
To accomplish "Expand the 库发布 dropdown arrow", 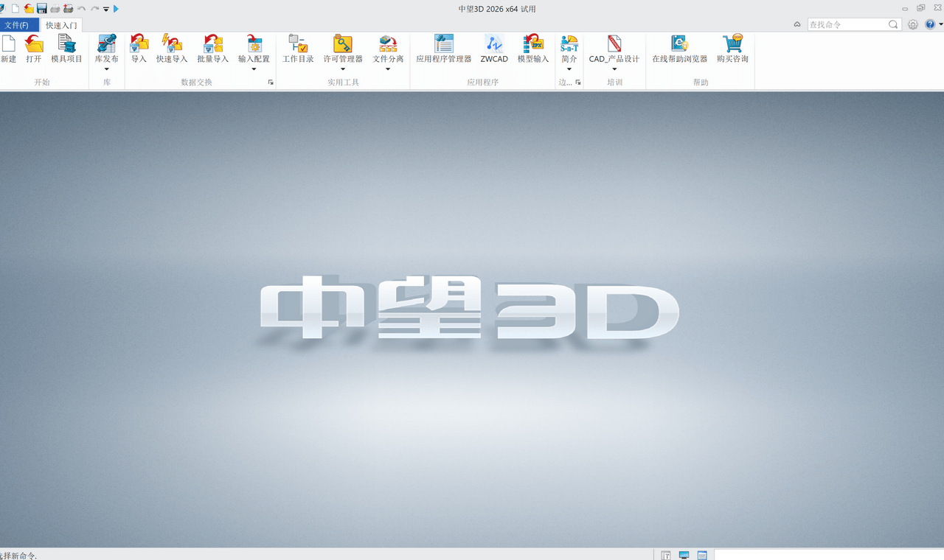I will pyautogui.click(x=107, y=69).
